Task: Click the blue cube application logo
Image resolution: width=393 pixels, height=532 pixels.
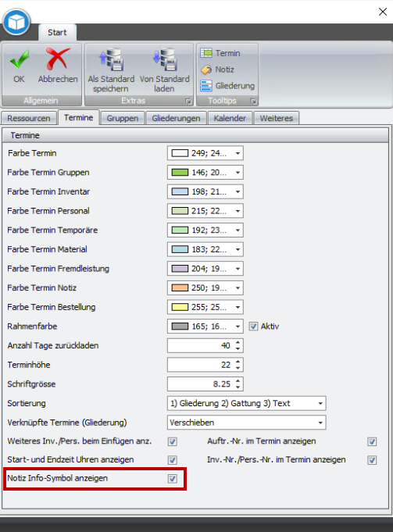Action: 16,22
